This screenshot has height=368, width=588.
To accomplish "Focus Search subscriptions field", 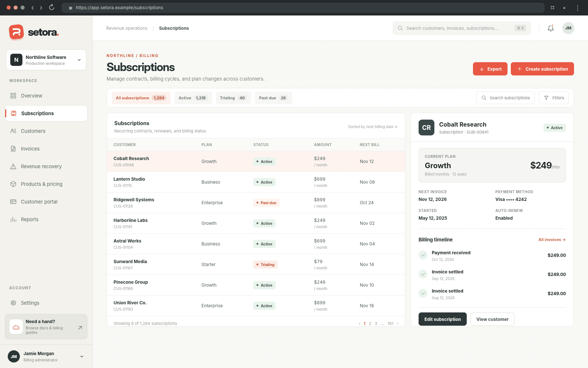I will coord(506,98).
